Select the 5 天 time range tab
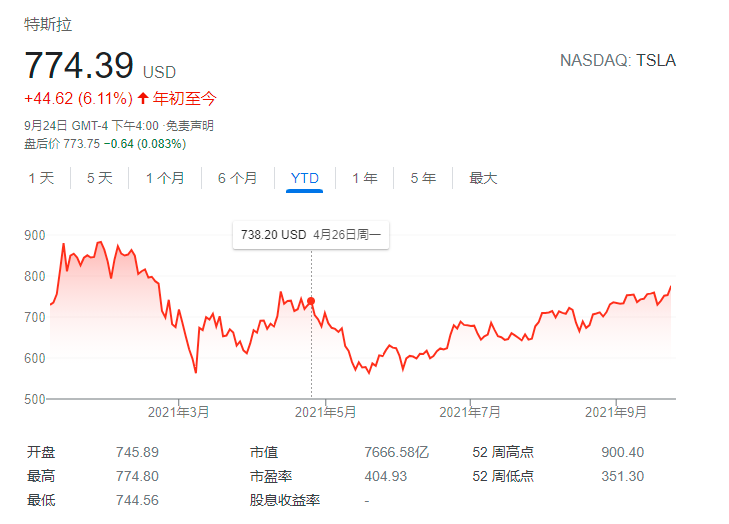Screen dimensions: 729x524 click(x=99, y=178)
